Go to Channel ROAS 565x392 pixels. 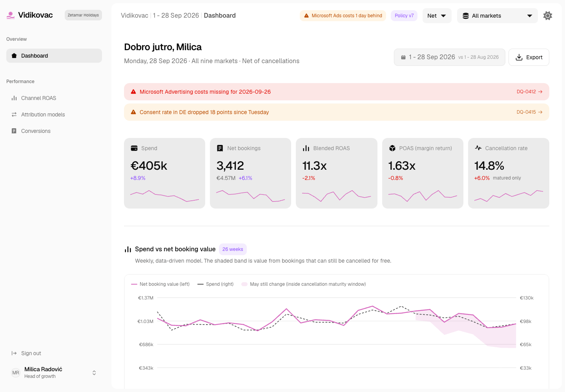[x=54, y=98]
